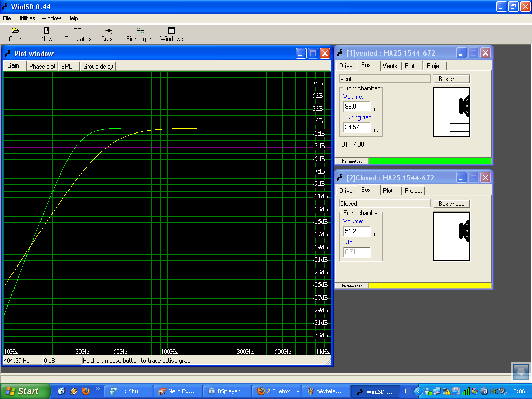Screen dimensions: 532x399
Task: Open the Utilities menu
Action: 26,18
